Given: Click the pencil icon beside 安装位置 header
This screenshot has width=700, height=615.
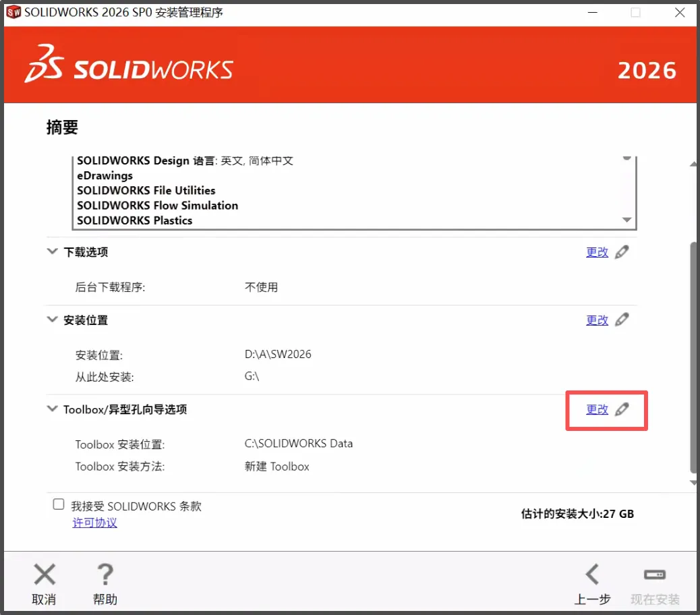Looking at the screenshot, I should click(622, 320).
